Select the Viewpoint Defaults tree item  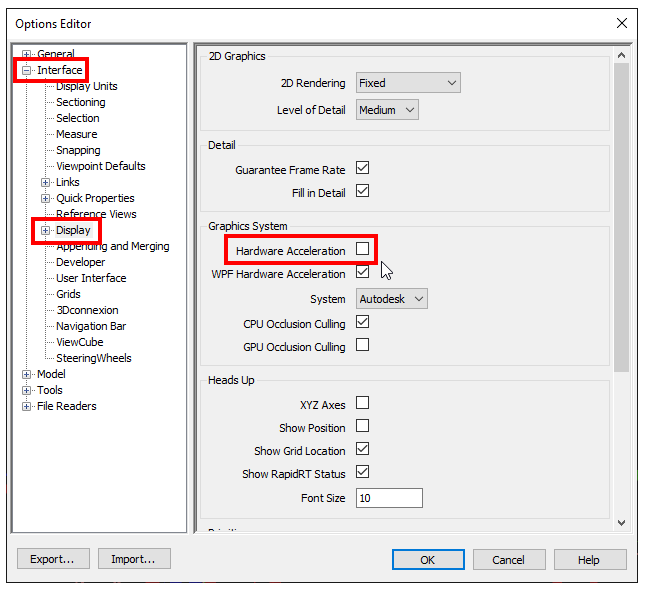point(101,166)
